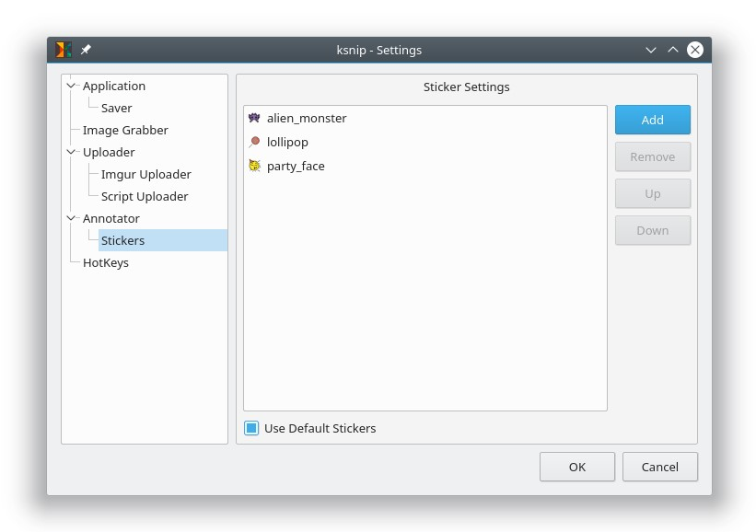
Task: Open Saver settings page
Action: click(x=117, y=108)
